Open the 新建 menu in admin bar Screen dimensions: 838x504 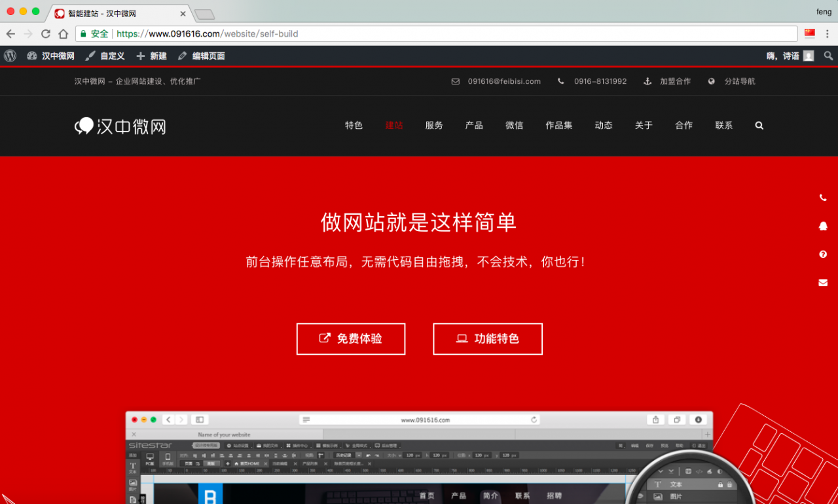point(151,56)
